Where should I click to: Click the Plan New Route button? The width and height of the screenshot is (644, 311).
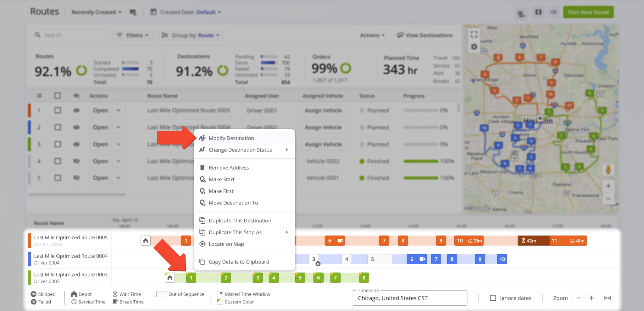pos(588,12)
